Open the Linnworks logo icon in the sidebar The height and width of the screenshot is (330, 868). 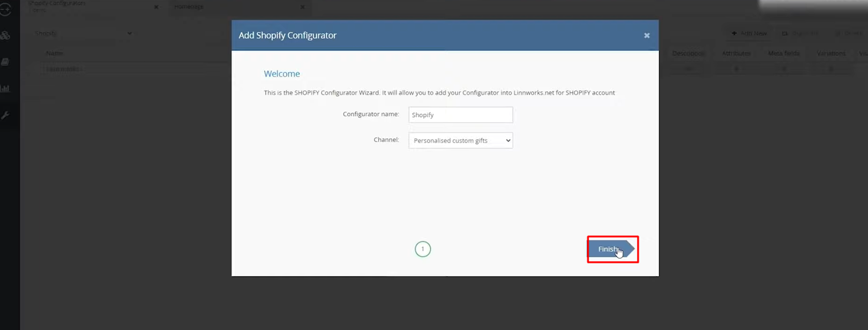(5, 9)
